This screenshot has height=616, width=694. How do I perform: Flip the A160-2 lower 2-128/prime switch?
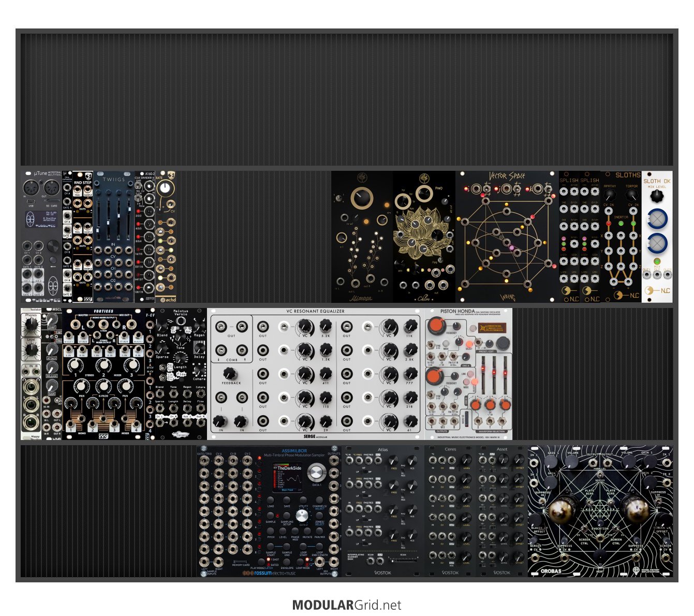[x=137, y=198]
